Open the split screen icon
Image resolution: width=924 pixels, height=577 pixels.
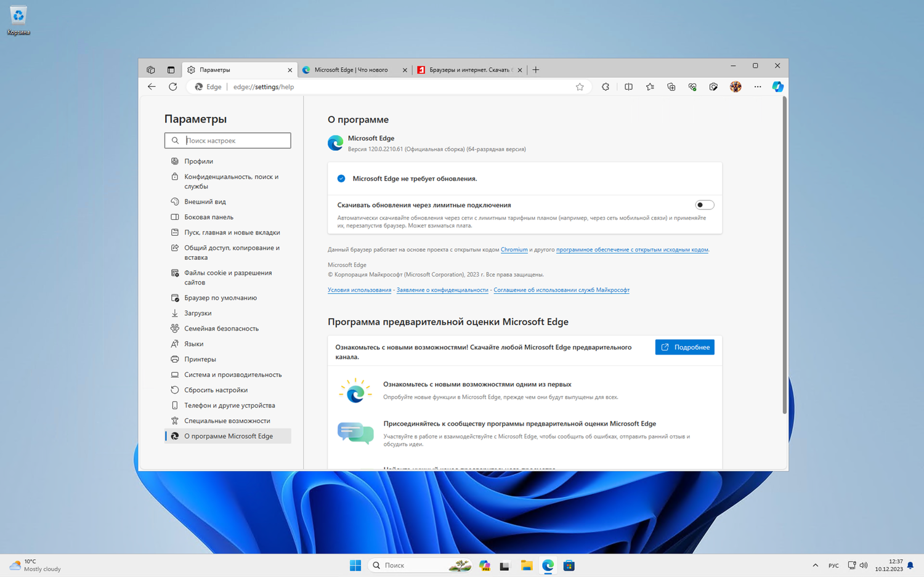[x=628, y=87]
